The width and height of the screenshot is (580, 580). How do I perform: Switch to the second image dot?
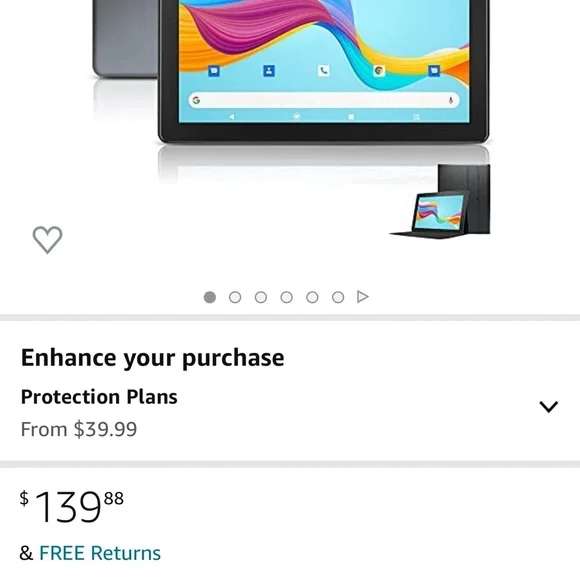(x=235, y=297)
